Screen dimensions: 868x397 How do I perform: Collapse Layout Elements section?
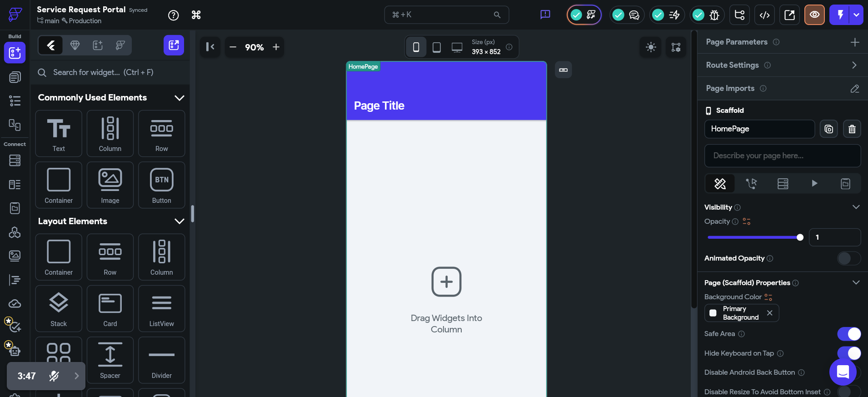pos(180,221)
